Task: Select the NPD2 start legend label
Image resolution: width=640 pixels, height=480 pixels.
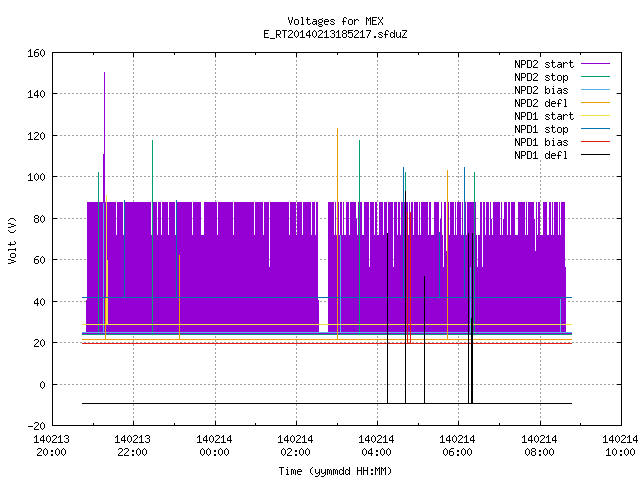Action: [544, 64]
